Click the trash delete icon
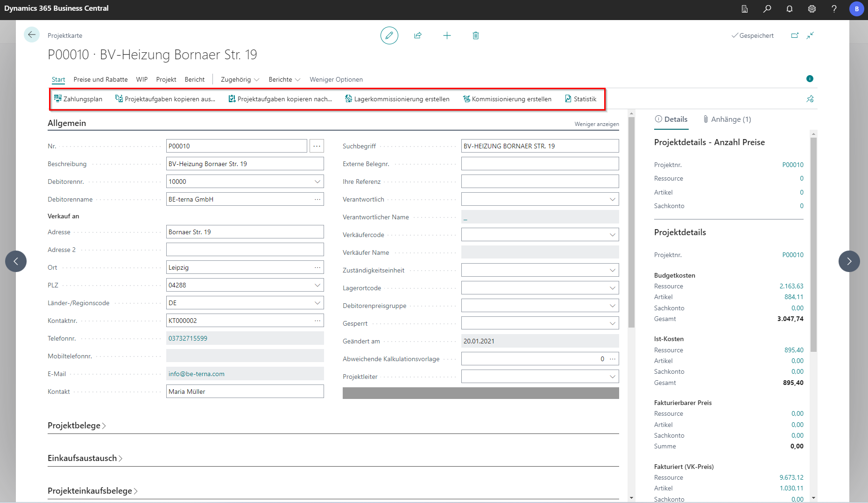Image resolution: width=868 pixels, height=503 pixels. point(475,35)
